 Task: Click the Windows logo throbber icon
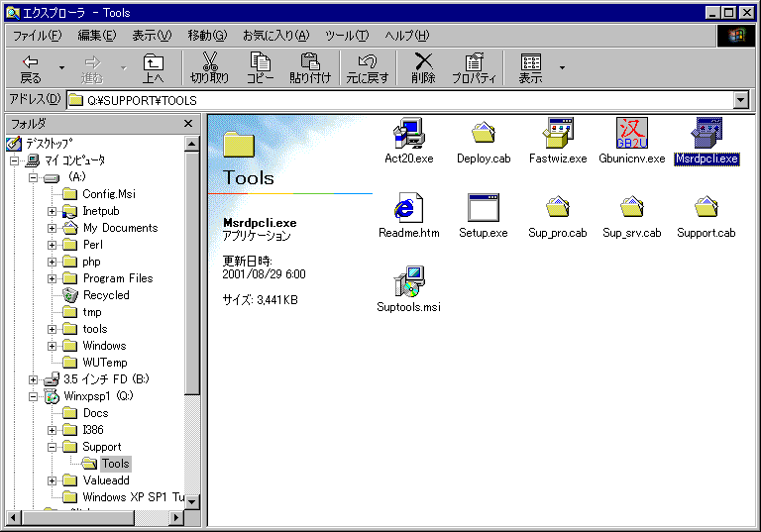(736, 36)
